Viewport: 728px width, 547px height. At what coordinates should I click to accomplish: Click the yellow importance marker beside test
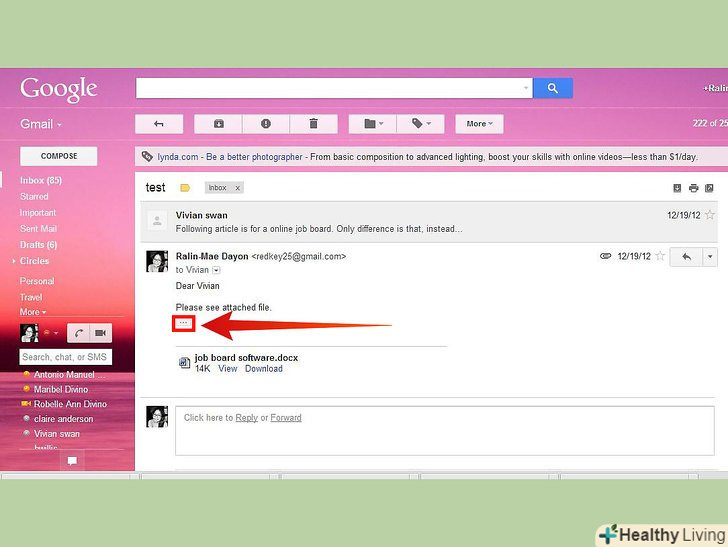point(185,188)
